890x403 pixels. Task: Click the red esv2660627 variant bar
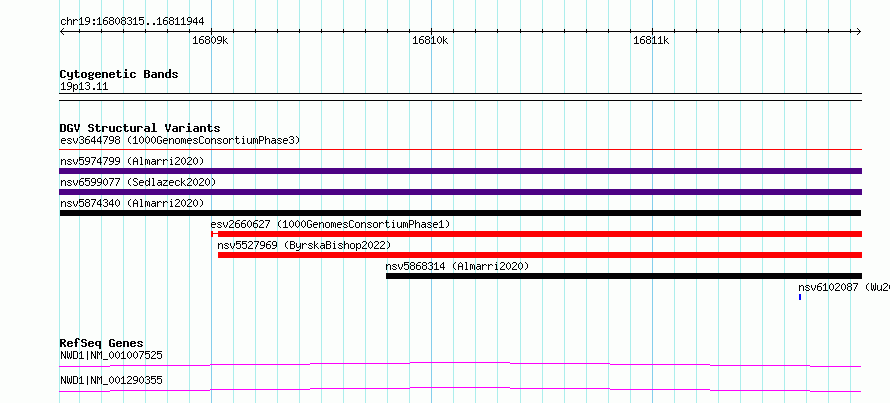tap(536, 234)
